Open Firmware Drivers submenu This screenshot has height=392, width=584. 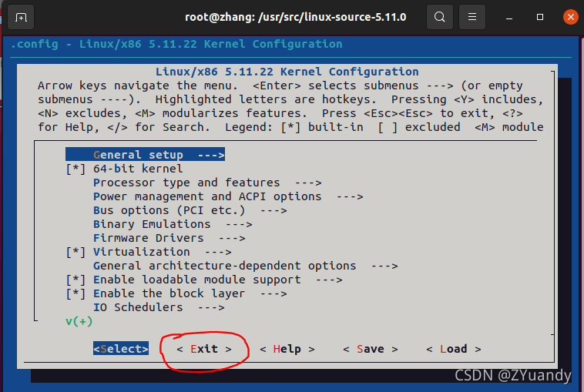169,238
